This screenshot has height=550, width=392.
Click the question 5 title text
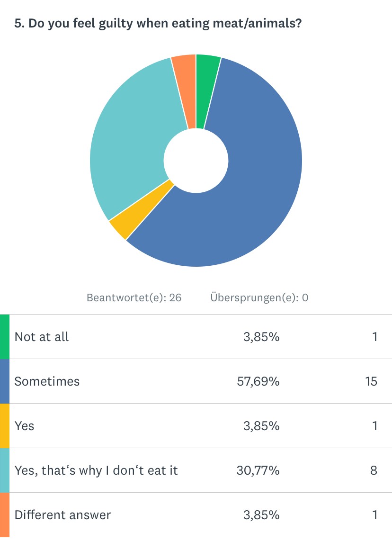(x=158, y=24)
